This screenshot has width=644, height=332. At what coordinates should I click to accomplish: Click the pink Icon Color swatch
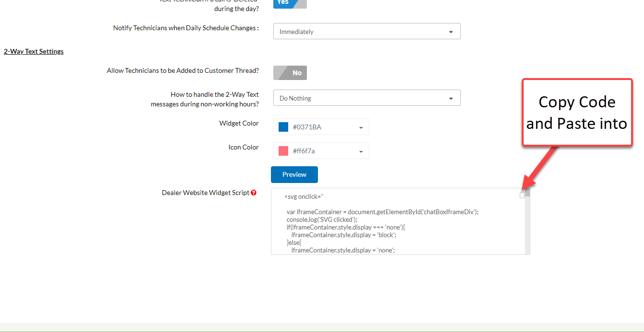283,151
